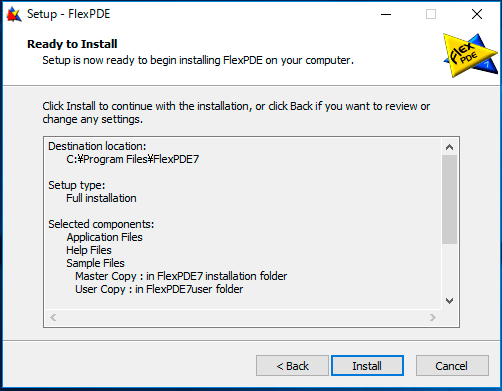The image size is (502, 391).
Task: Click the User Copy line in summary
Action: (159, 289)
